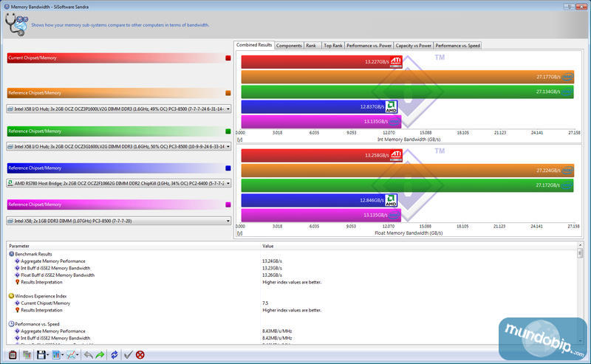The height and width of the screenshot is (364, 591).
Task: Click the pin icon beside first Results Interpretation
Action: tap(17, 282)
